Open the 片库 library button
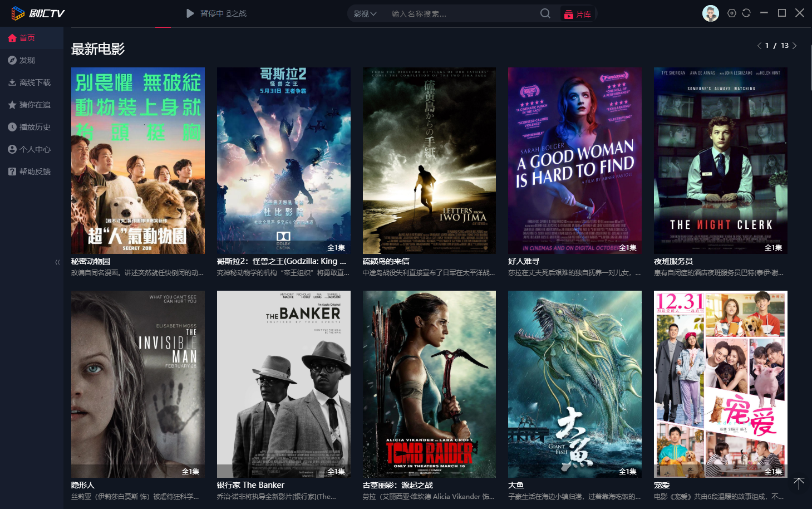Viewport: 812px width, 509px height. tap(577, 14)
